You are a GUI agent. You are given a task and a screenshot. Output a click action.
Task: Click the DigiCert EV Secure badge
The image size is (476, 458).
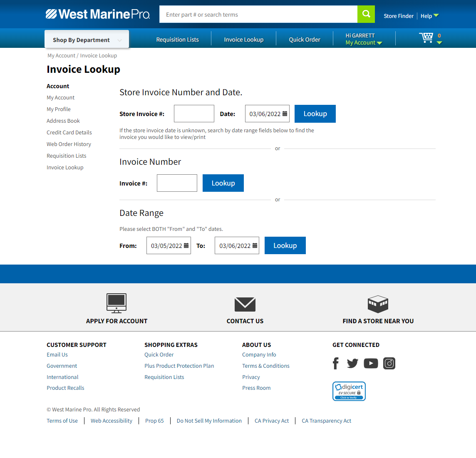tap(349, 391)
